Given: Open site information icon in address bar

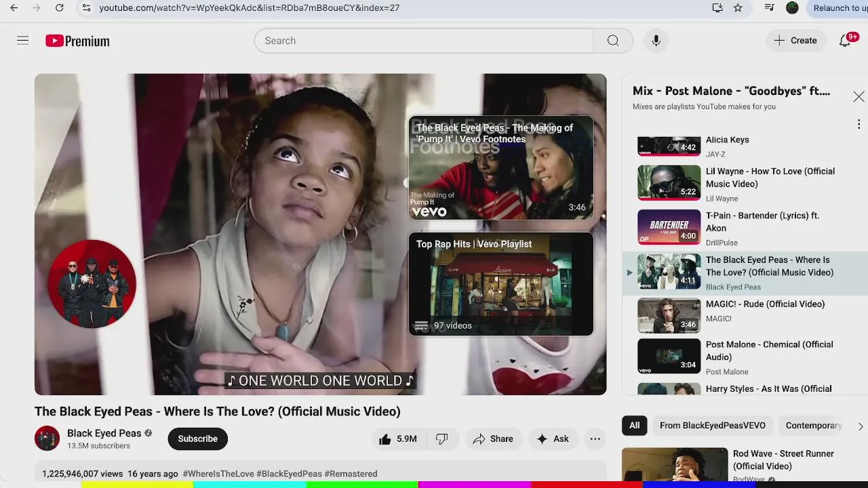Looking at the screenshot, I should tap(86, 8).
